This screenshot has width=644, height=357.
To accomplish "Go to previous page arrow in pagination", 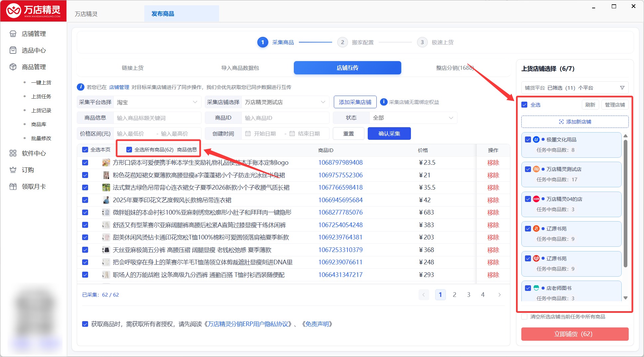I will 424,295.
